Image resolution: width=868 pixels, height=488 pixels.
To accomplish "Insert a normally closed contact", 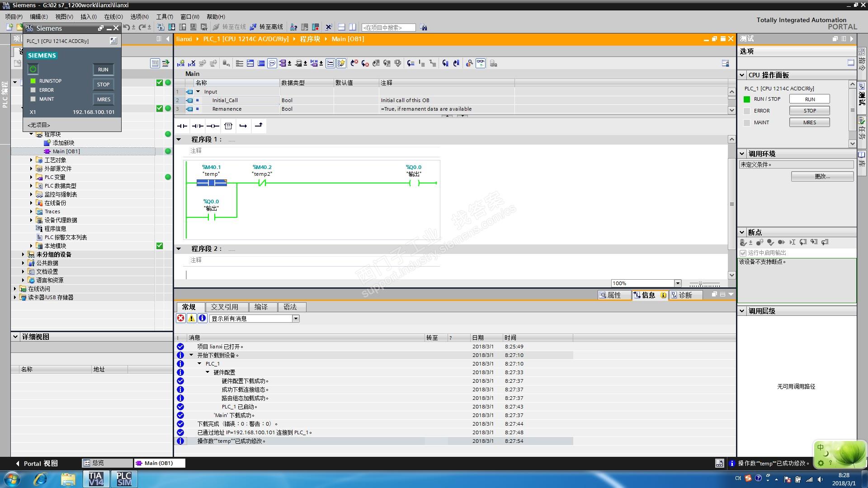I will (x=198, y=126).
